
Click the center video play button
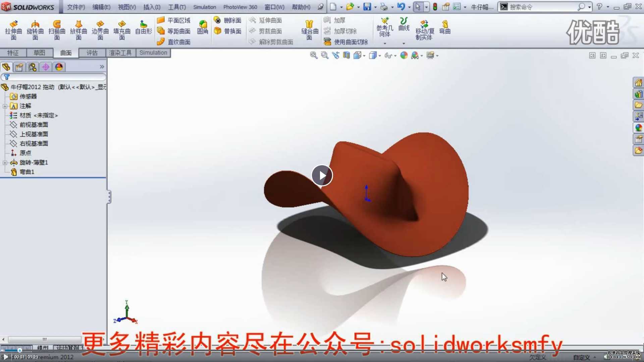click(322, 175)
